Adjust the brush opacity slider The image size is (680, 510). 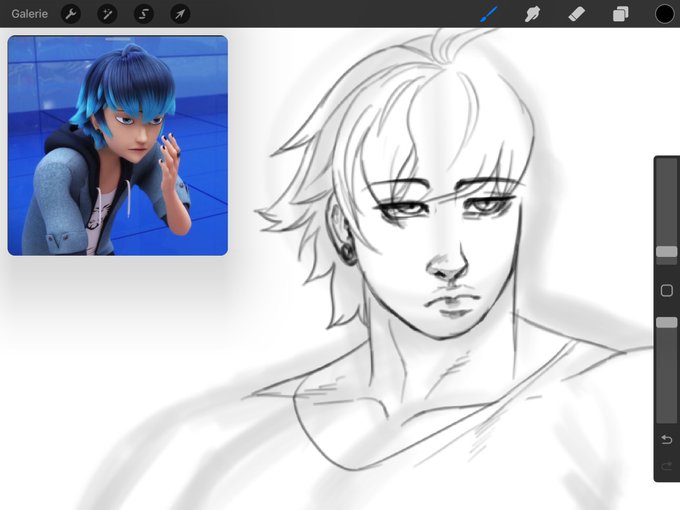[x=667, y=322]
